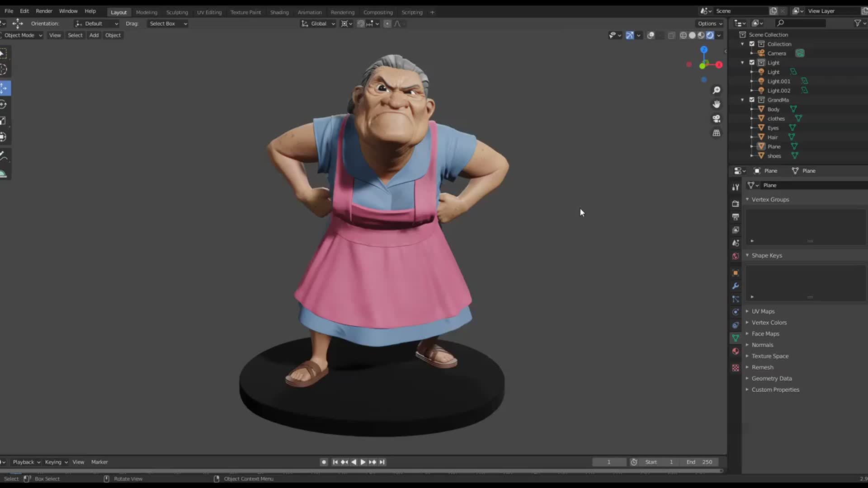Toggle proportional editing in the header

click(387, 23)
